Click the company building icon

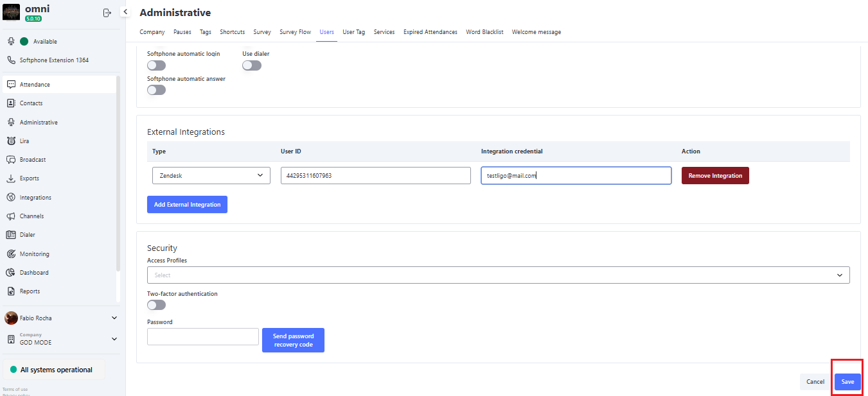coord(11,339)
